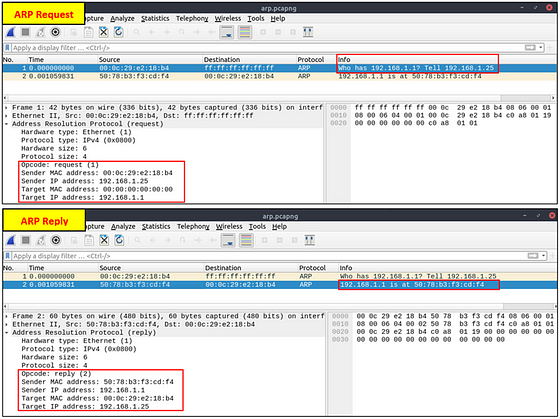
Task: Find packet magnifier icon in ARP Reply window
Action: click(x=138, y=240)
